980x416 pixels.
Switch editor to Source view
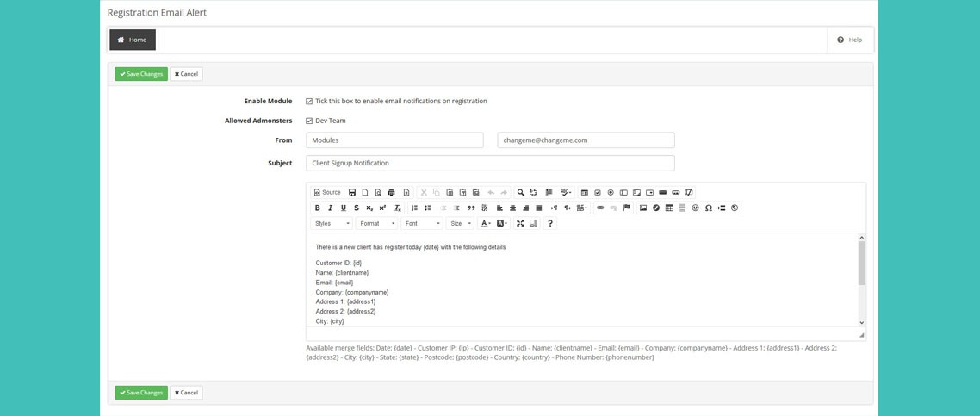[327, 193]
